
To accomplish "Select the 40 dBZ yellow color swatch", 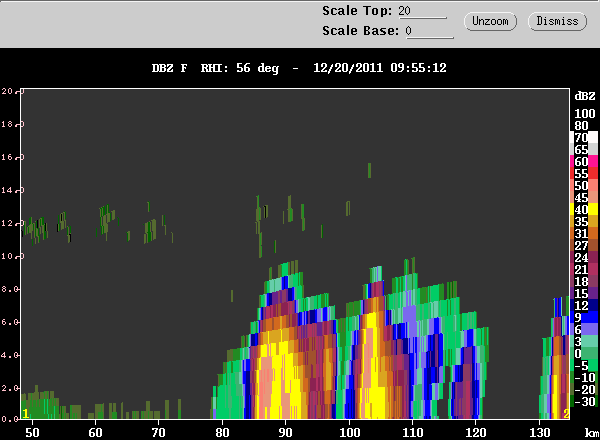I will [593, 209].
